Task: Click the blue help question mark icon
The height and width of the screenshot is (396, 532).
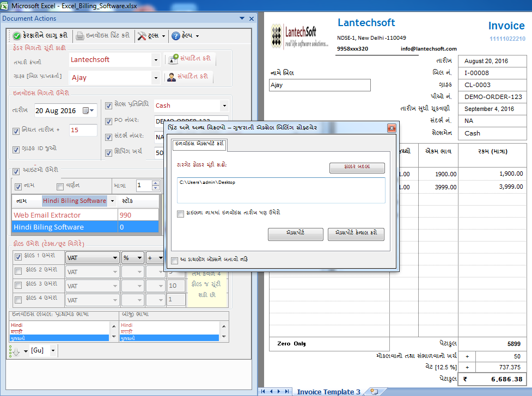Action: click(x=176, y=35)
